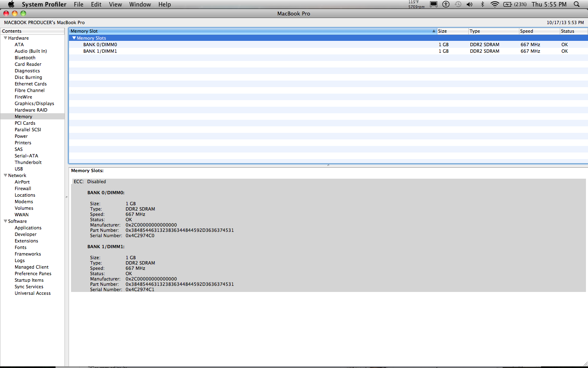The width and height of the screenshot is (588, 368).
Task: Open the Help menu
Action: point(165,4)
